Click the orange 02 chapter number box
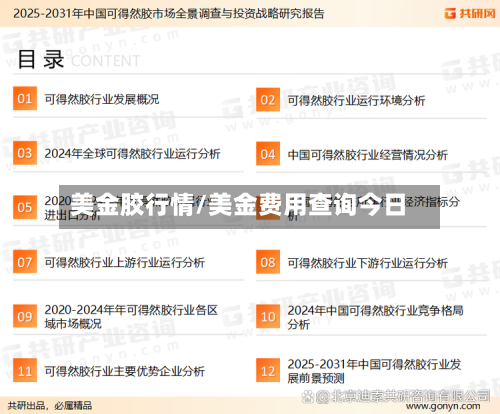The width and height of the screenshot is (500, 414). [x=268, y=100]
